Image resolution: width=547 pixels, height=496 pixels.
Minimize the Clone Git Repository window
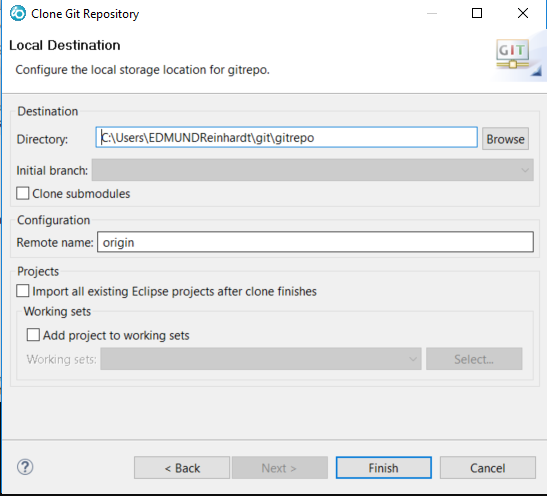pos(432,13)
